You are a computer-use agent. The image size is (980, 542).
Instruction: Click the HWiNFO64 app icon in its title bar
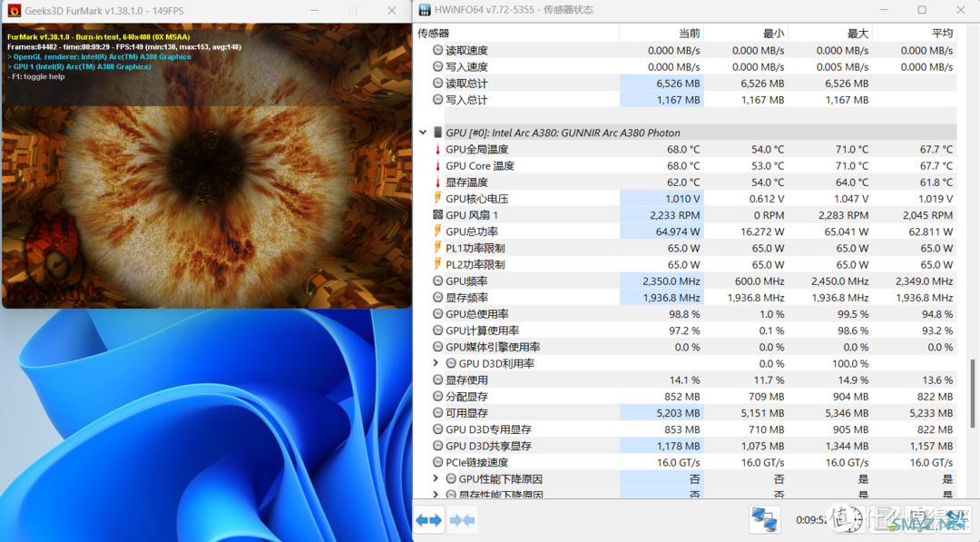tap(425, 10)
